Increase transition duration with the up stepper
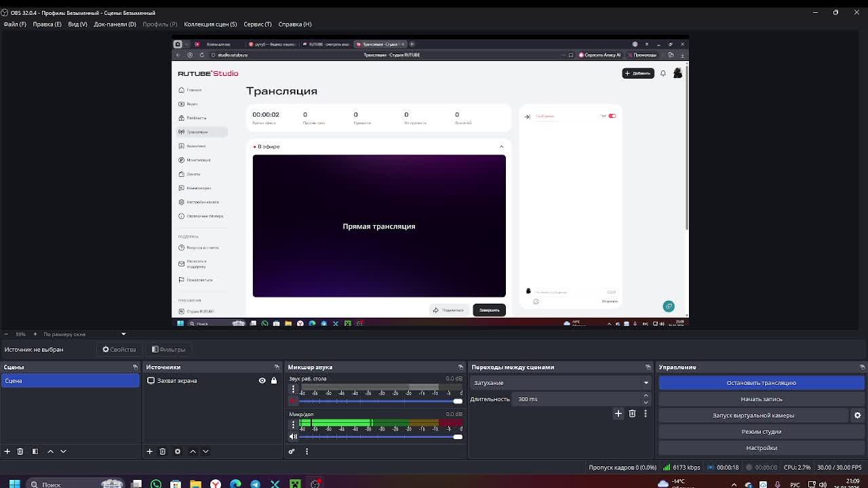 coord(646,396)
